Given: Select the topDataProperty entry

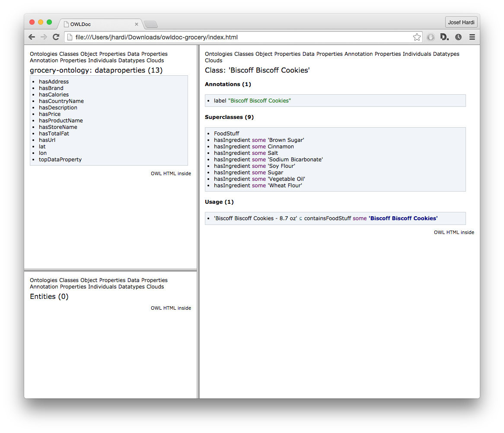Looking at the screenshot, I should pyautogui.click(x=60, y=160).
